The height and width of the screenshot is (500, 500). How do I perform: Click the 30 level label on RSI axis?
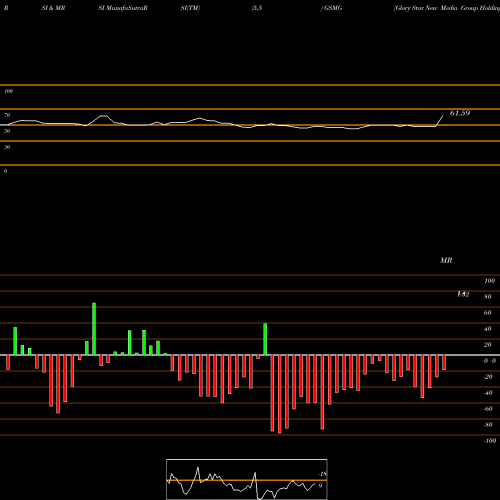coord(7,147)
